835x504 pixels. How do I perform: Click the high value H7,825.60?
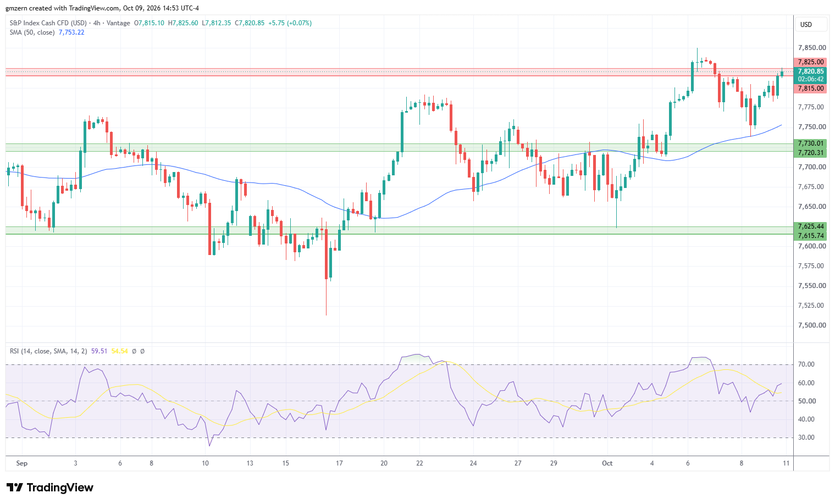click(x=183, y=23)
